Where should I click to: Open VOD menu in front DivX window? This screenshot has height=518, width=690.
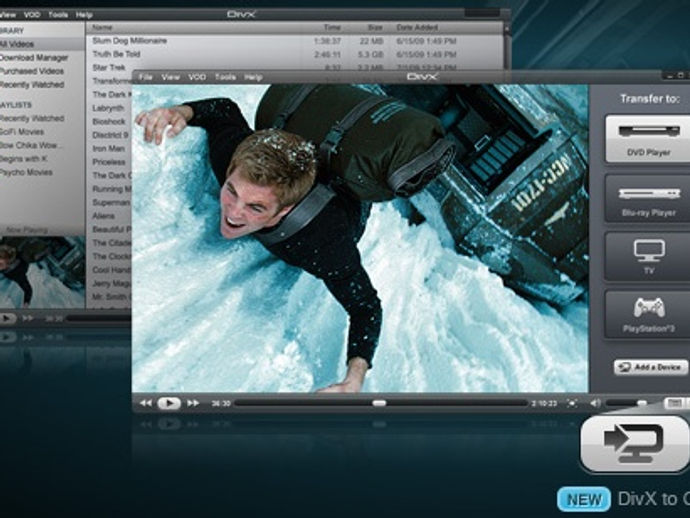[x=197, y=77]
